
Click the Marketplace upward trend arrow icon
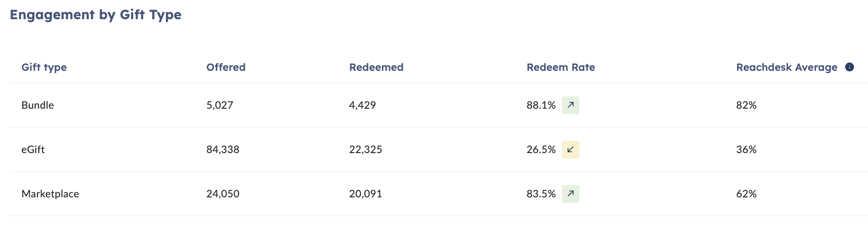(571, 194)
